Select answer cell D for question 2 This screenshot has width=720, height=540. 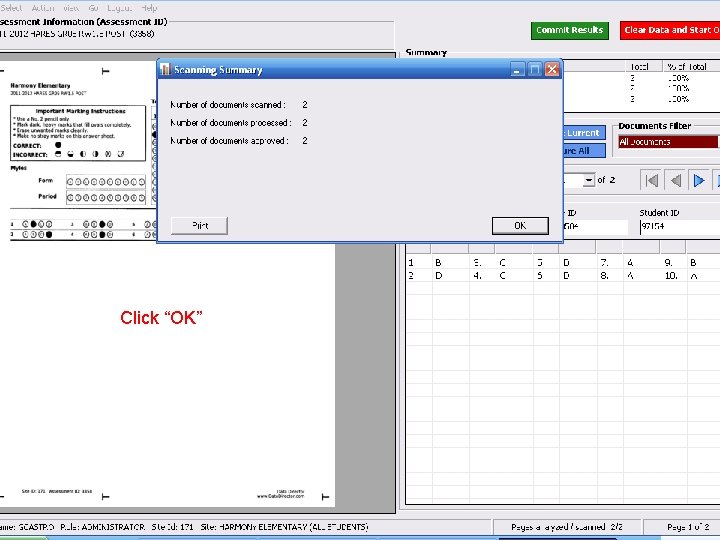pos(450,276)
